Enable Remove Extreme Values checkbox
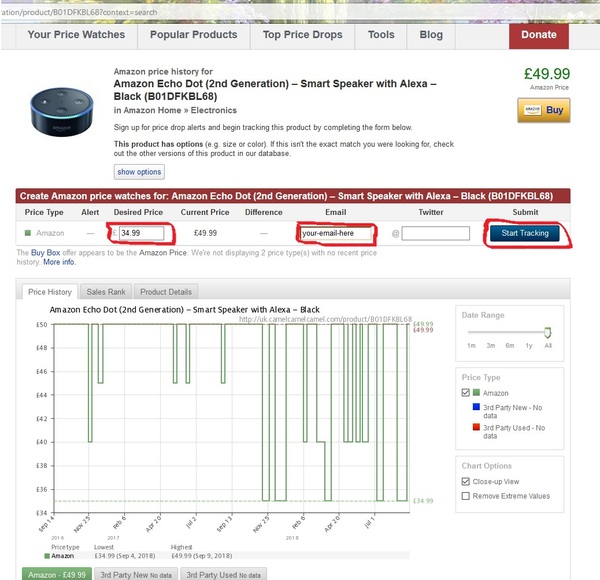Screen dimensions: 600x580 pos(466,496)
